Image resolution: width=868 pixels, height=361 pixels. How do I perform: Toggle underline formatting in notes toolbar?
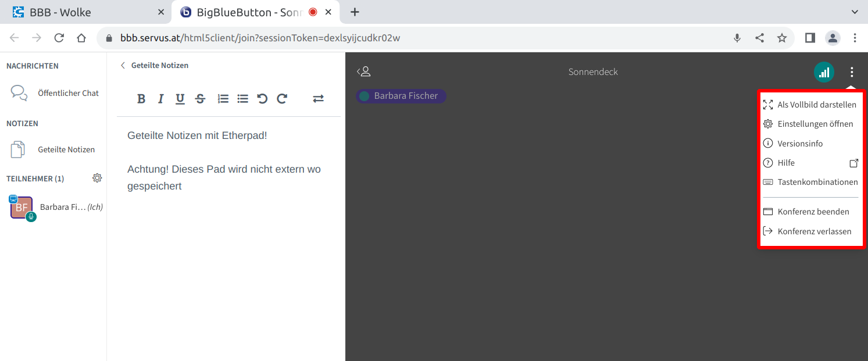tap(180, 99)
